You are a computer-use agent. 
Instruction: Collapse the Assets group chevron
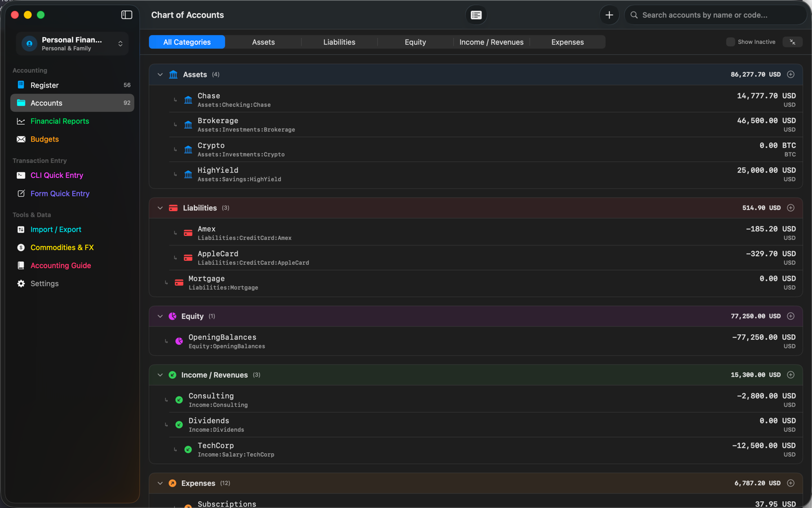[160, 75]
